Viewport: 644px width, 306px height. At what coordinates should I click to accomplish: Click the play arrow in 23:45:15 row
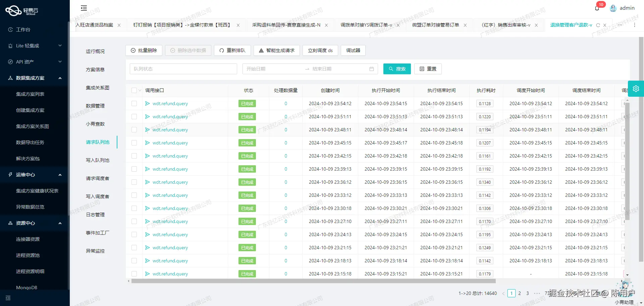(147, 143)
